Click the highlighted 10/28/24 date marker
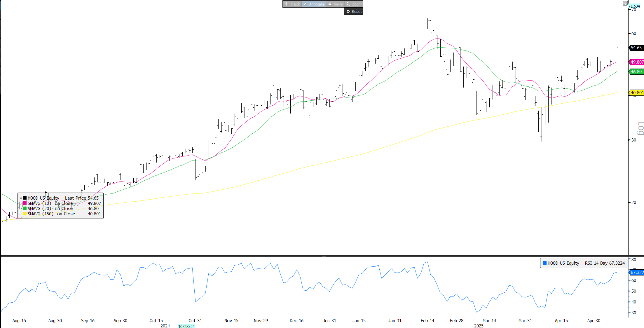644x328 pixels. tap(186, 326)
